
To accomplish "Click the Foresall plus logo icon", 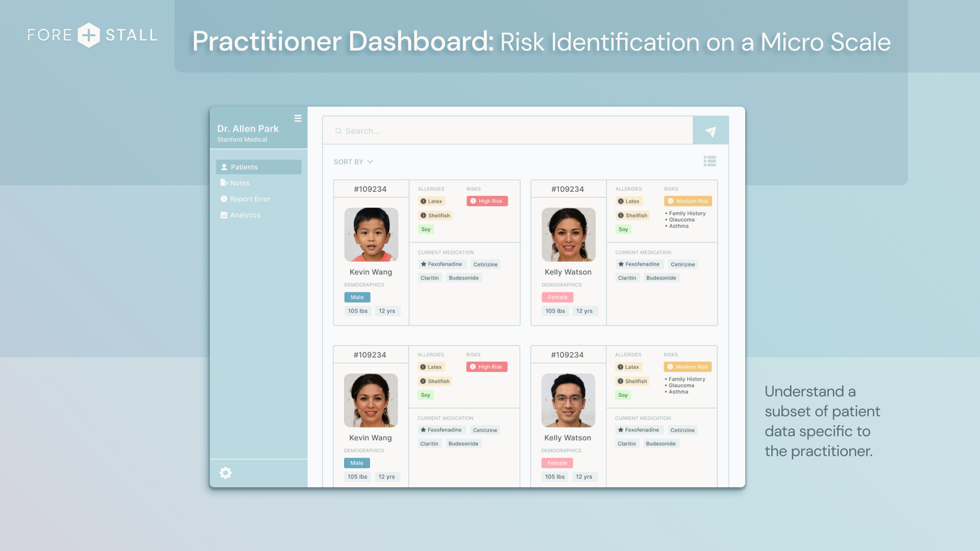I will [89, 35].
